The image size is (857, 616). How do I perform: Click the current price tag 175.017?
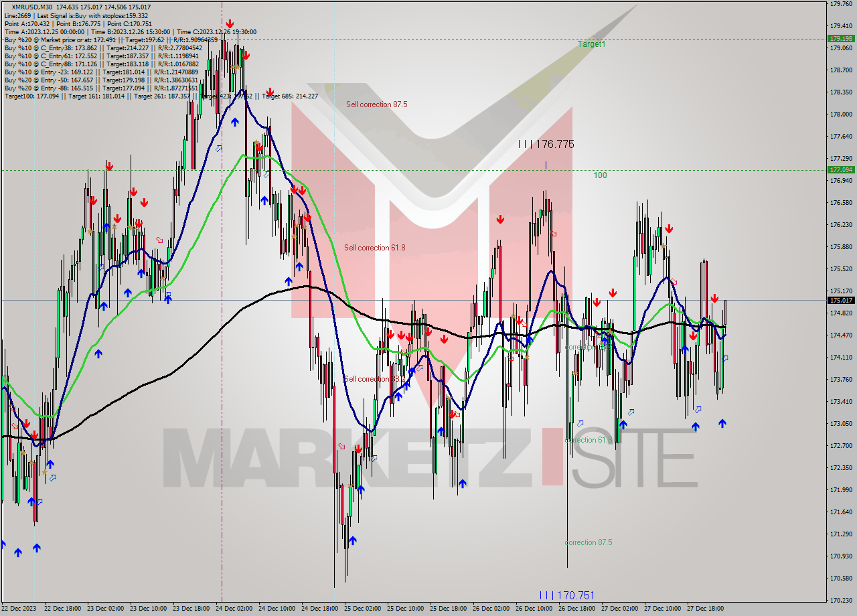(842, 301)
